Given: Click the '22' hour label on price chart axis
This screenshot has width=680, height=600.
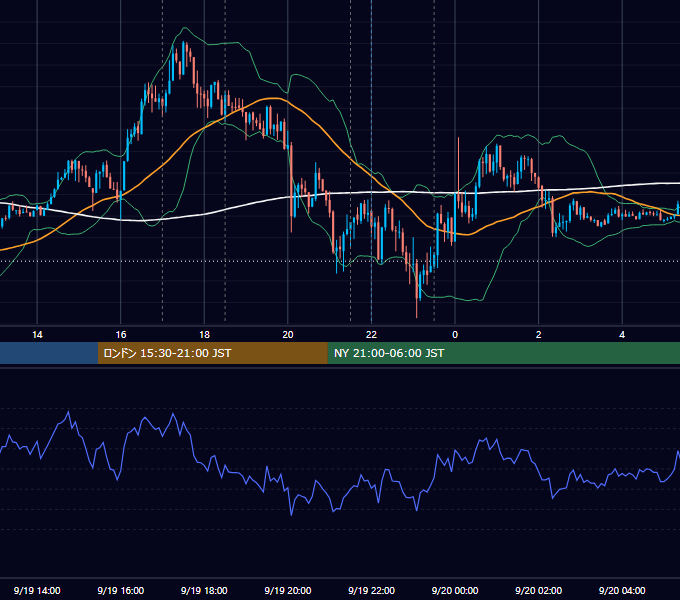Looking at the screenshot, I should pyautogui.click(x=371, y=335).
